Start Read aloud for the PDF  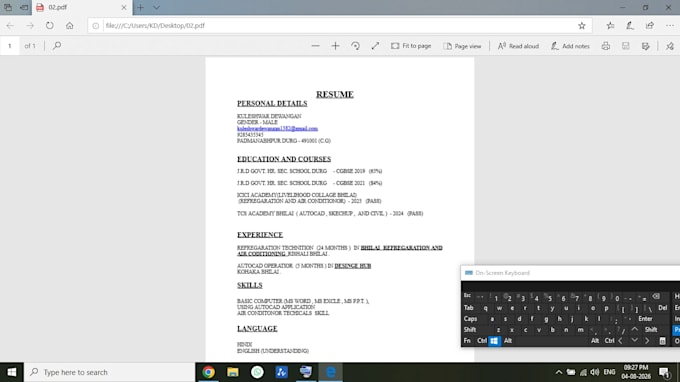point(518,46)
